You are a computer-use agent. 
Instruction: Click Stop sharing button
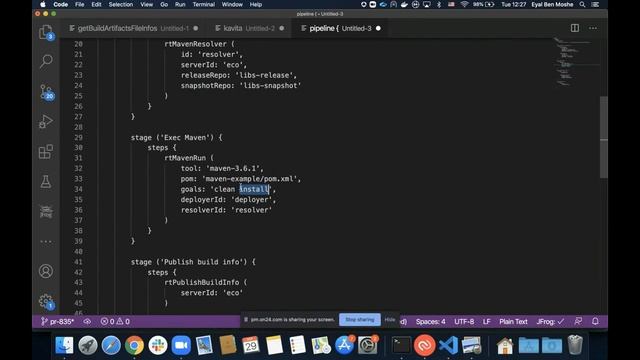pos(360,320)
